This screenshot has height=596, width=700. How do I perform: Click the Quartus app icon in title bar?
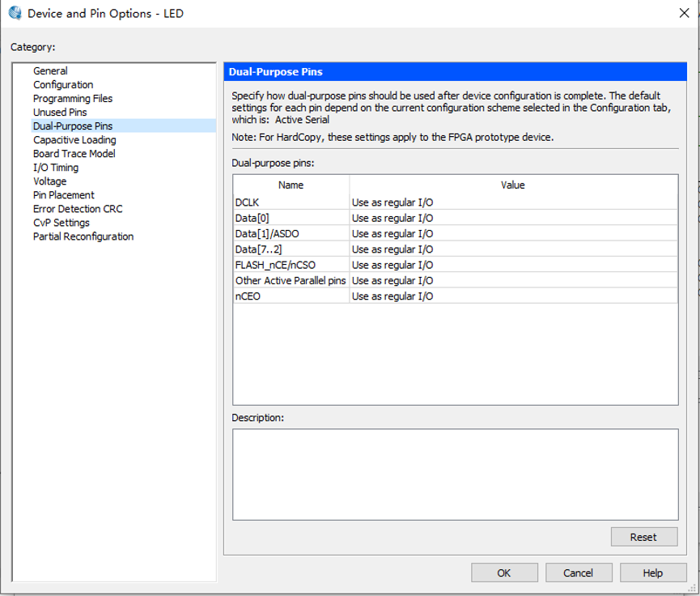[15, 13]
